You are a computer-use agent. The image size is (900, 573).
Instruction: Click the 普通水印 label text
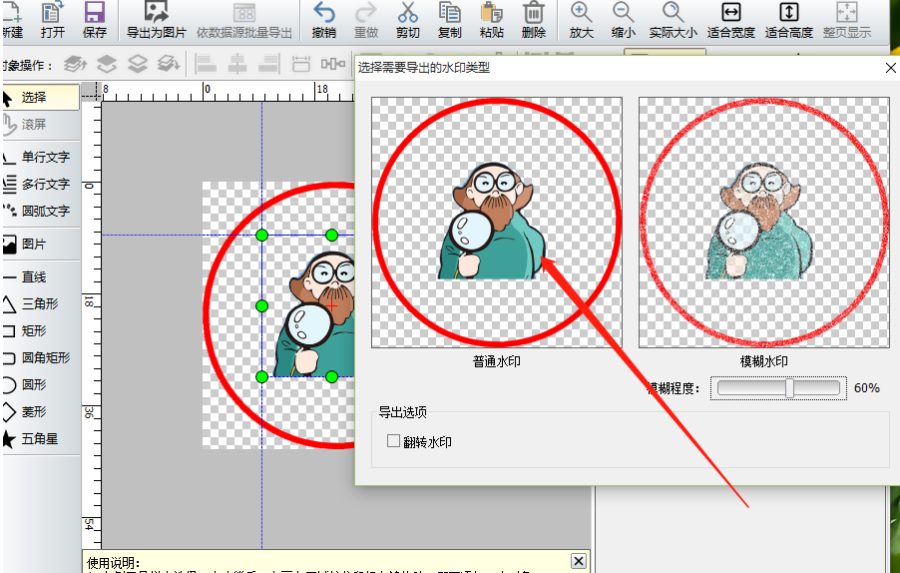point(496,362)
